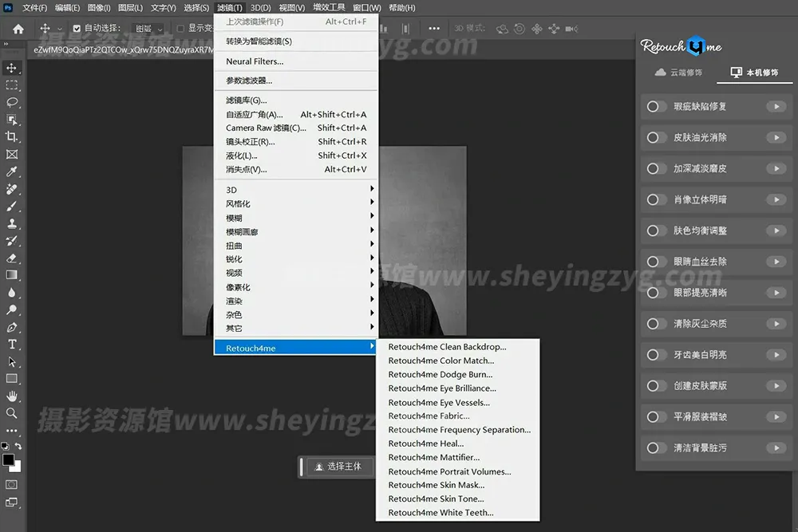The height and width of the screenshot is (532, 798).
Task: Select the Dodge tool
Action: click(12, 309)
